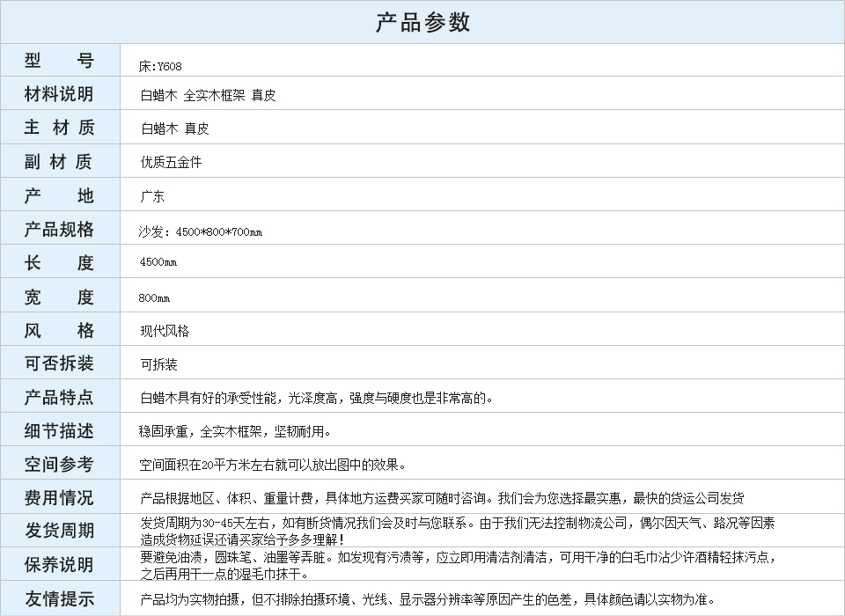Select the 友情提示 label cell
Screen dimensions: 845x616
60,598
